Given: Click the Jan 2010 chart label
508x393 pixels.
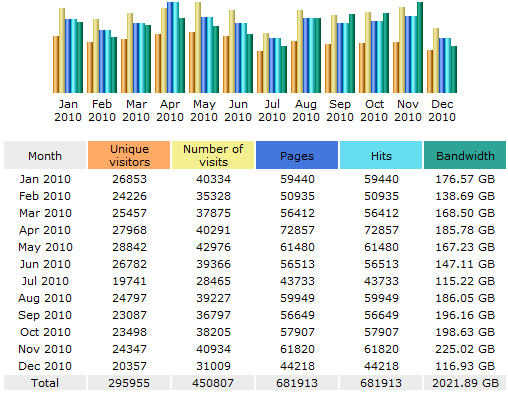Looking at the screenshot, I should (68, 111).
